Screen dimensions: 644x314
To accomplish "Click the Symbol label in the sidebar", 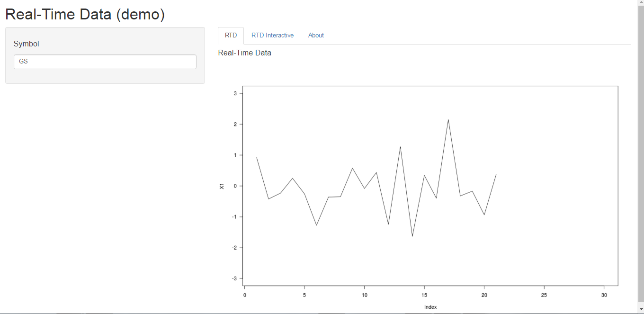I will [26, 44].
